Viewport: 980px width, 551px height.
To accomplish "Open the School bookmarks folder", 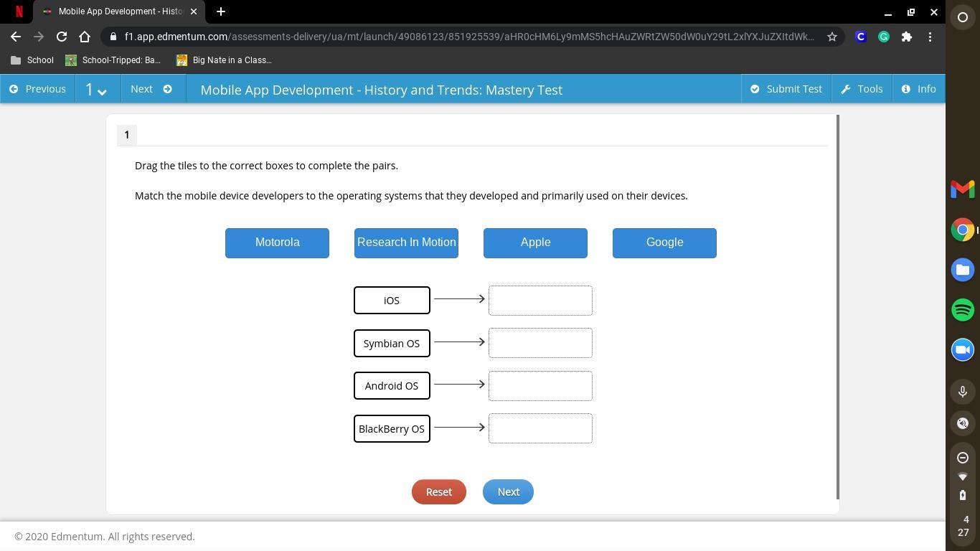I will pos(32,60).
